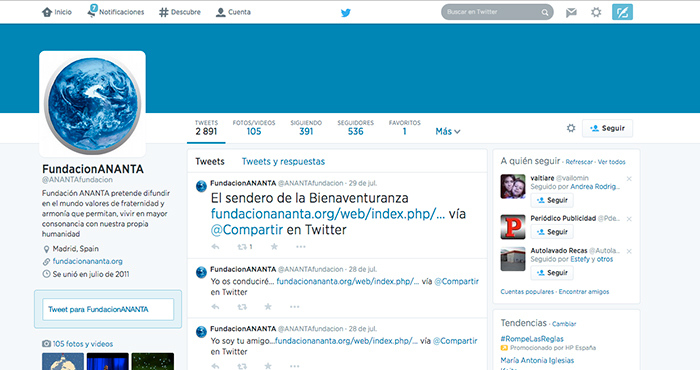Image resolution: width=700 pixels, height=370 pixels.
Task: Open Favoritos 1 stat
Action: 404,128
